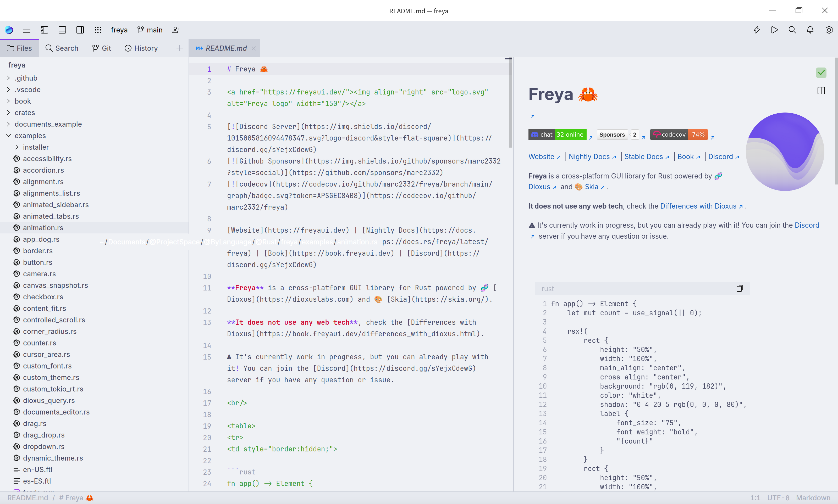Change the Markdown language mode
Viewport: 838px width, 504px height.
tap(813, 498)
